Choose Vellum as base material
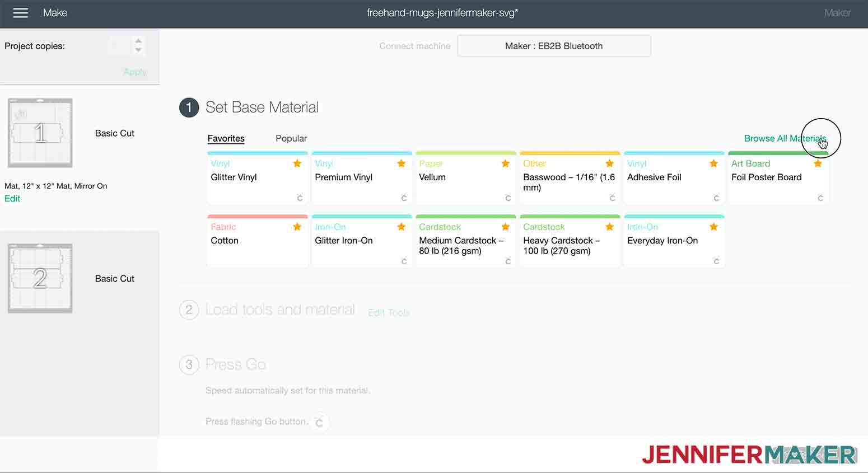Viewport: 868px width, 473px height. tap(465, 178)
